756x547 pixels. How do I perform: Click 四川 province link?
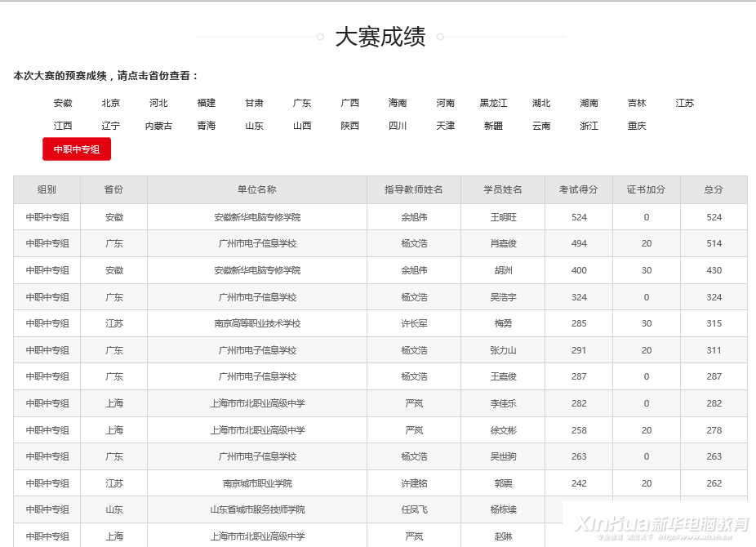[x=398, y=126]
